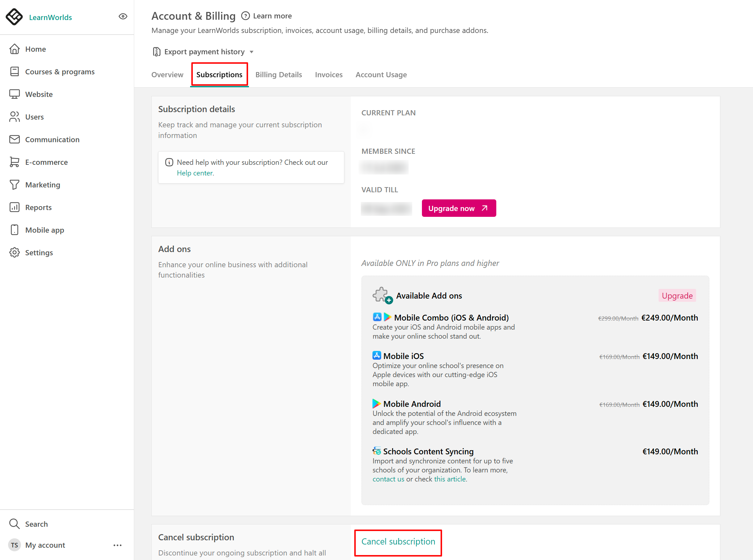
Task: Open the Mobile app section
Action: coord(44,230)
